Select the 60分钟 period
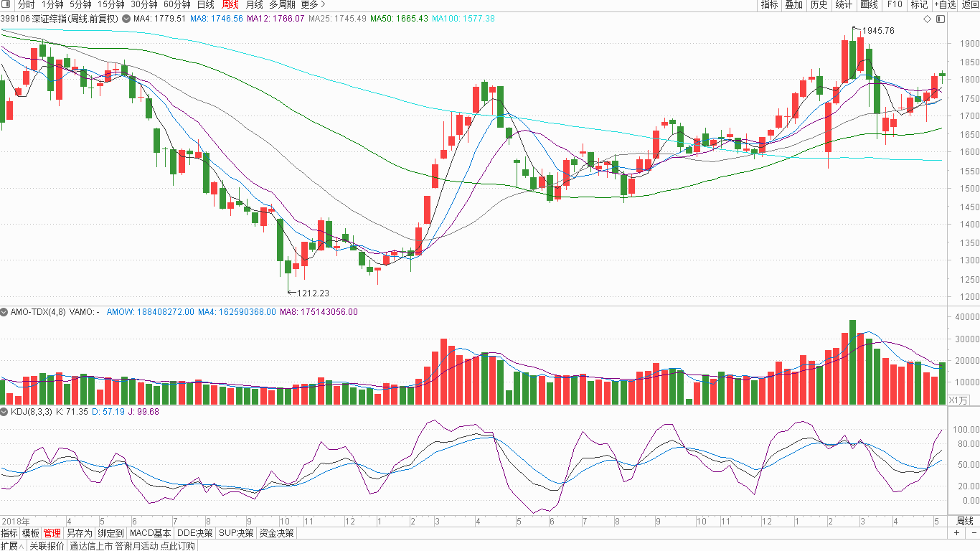The width and height of the screenshot is (980, 551). tap(177, 4)
